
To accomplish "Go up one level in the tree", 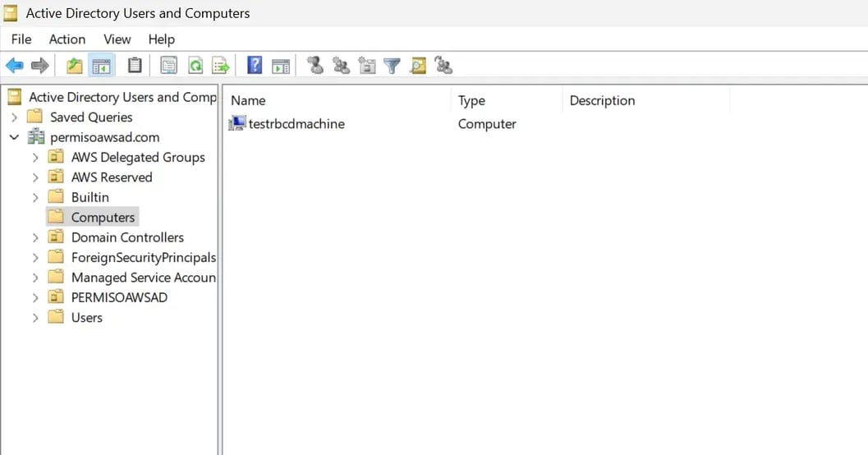I will (x=74, y=66).
